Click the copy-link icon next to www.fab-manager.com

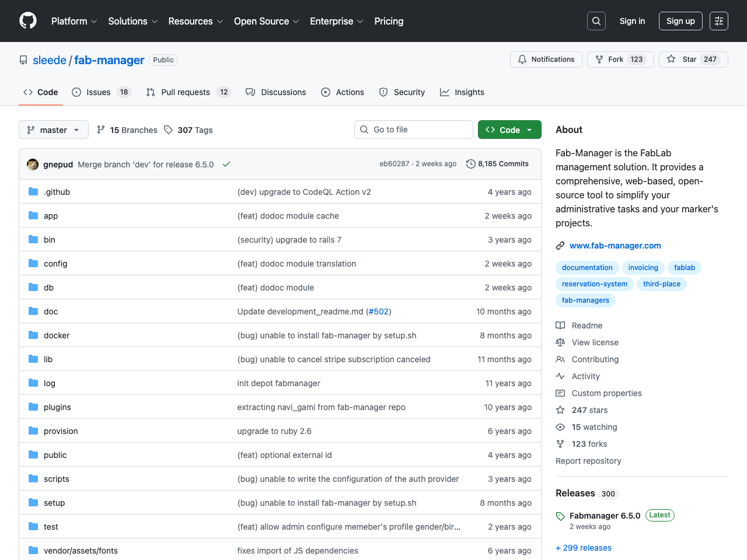tap(560, 246)
